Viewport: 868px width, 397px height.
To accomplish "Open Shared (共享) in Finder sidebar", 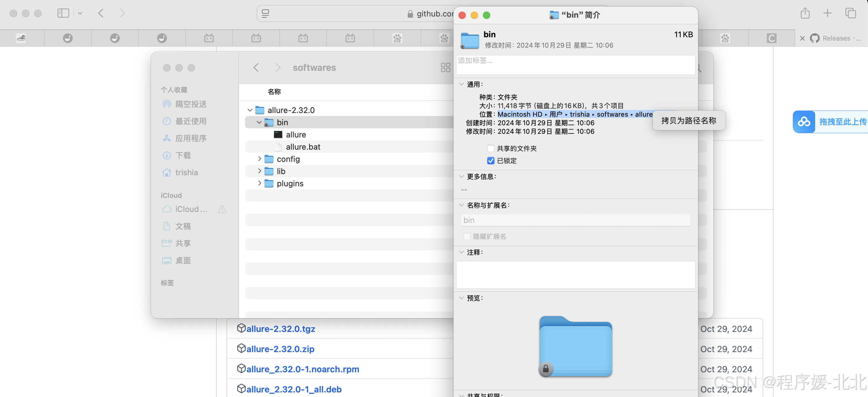I will click(x=177, y=243).
